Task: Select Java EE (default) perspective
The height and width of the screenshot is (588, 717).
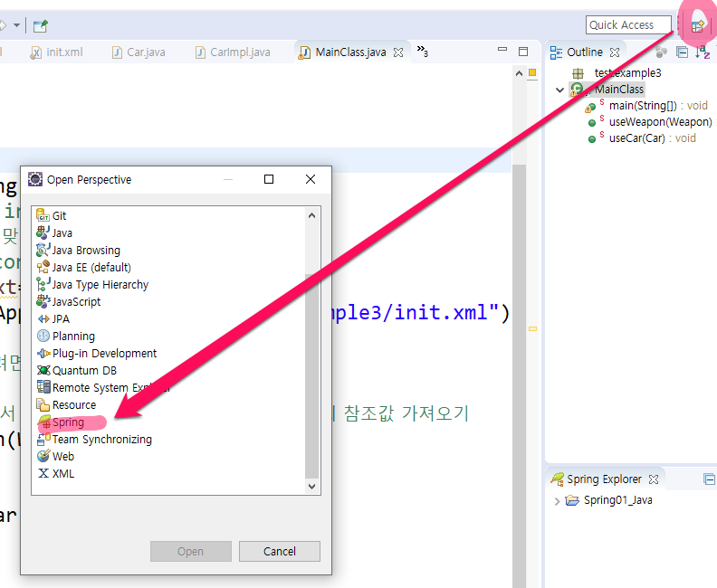Action: (x=83, y=267)
